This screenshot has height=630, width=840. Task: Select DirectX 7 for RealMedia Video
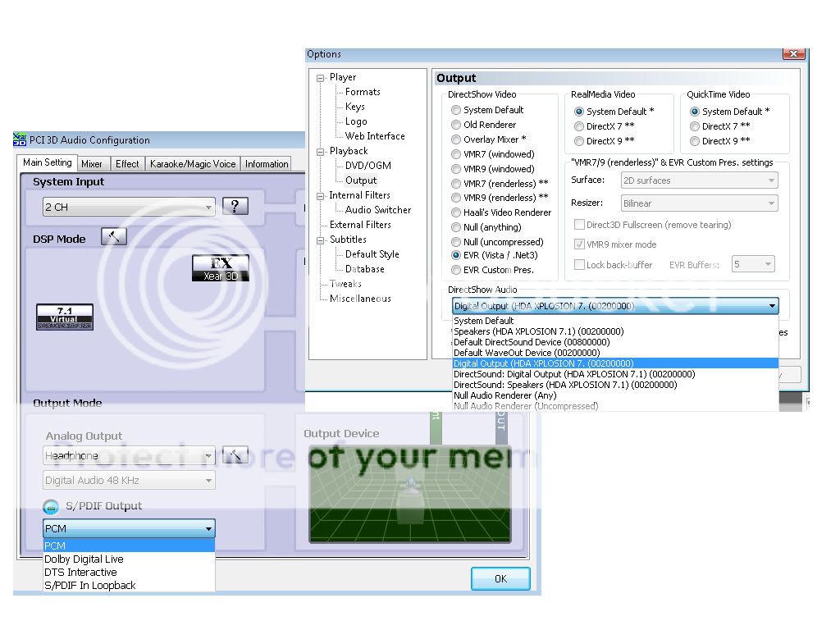[579, 126]
